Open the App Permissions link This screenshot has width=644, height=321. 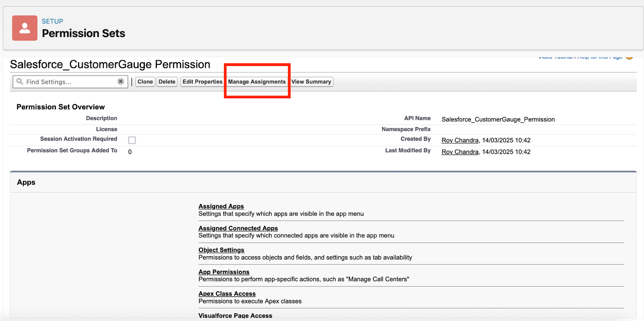(224, 272)
